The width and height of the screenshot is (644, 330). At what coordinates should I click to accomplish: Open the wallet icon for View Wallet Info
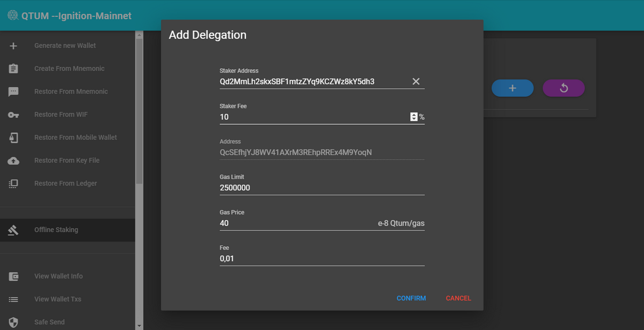(x=13, y=276)
